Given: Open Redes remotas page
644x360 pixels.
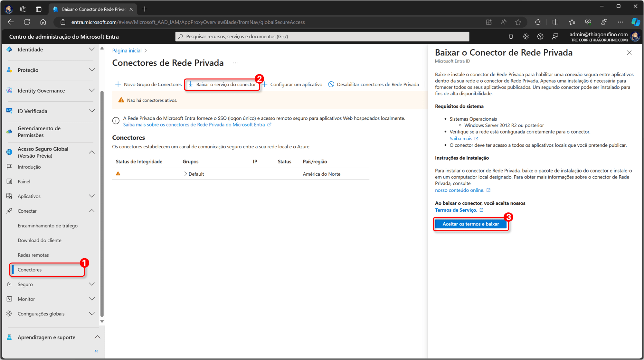Looking at the screenshot, I should coord(33,255).
